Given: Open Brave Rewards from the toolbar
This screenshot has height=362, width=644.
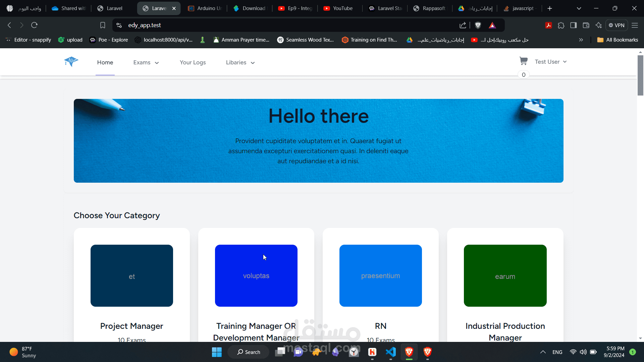Looking at the screenshot, I should point(492,25).
